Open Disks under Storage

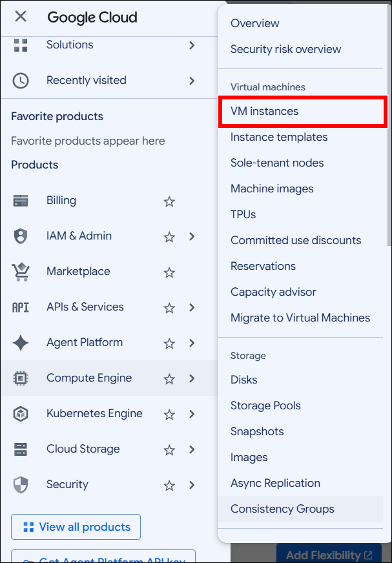tap(244, 380)
